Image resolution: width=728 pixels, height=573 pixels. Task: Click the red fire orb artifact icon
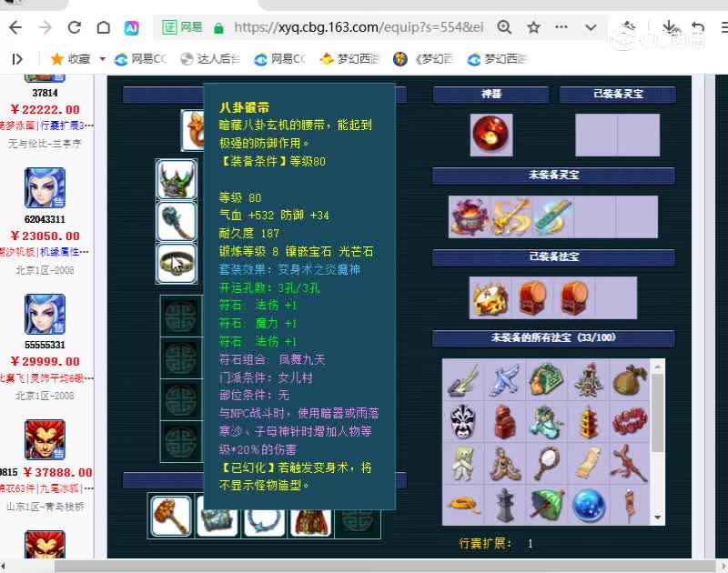490,135
